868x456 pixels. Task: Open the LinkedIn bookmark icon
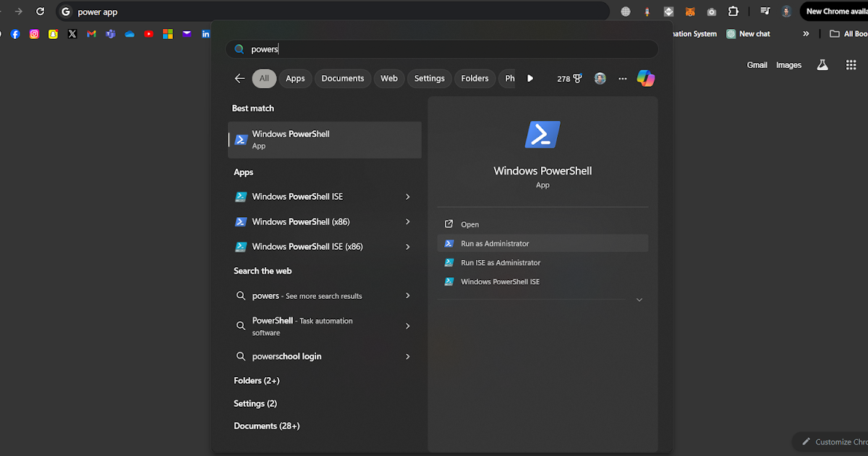206,34
